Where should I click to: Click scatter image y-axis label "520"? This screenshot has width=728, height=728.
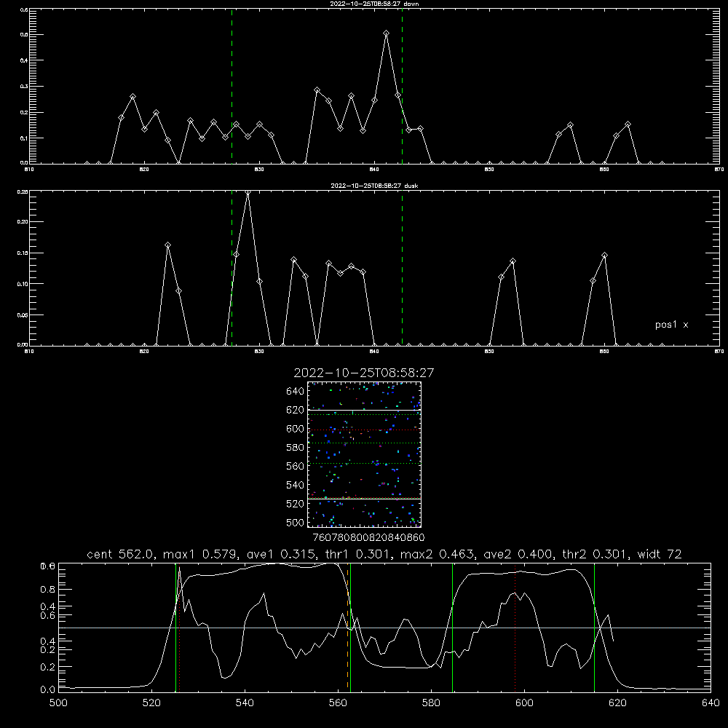(296, 504)
